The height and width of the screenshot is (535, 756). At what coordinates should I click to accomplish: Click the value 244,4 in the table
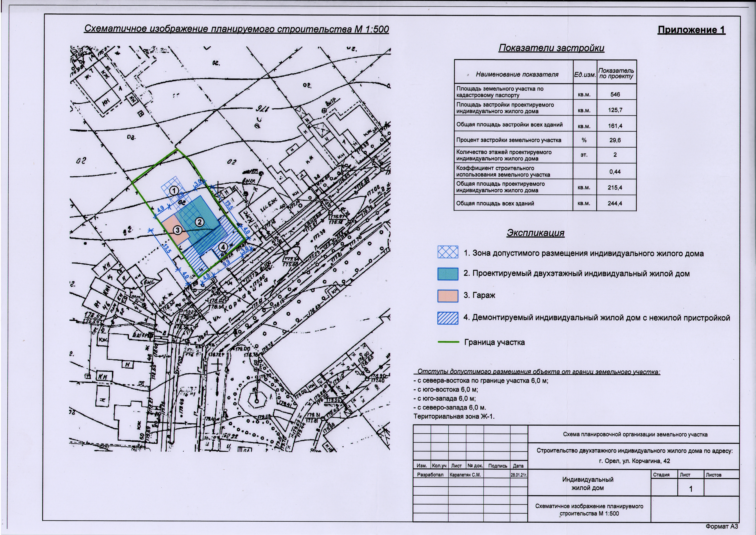click(615, 203)
